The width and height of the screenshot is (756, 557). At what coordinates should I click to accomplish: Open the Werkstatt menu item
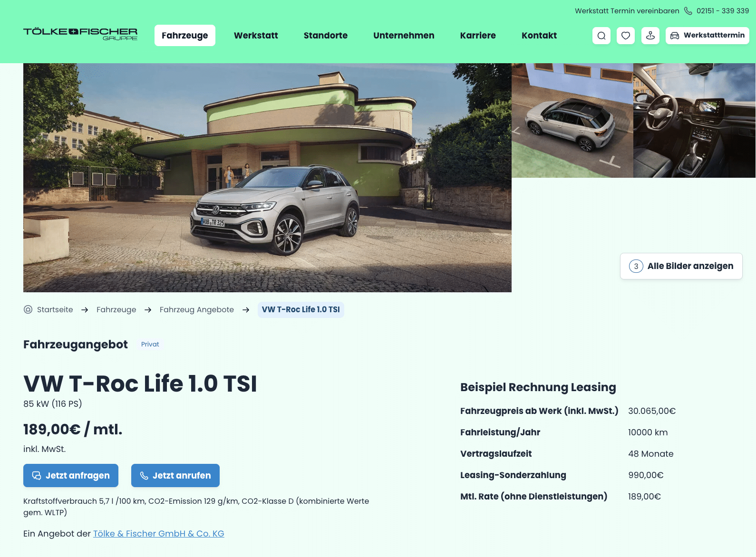[x=256, y=36]
